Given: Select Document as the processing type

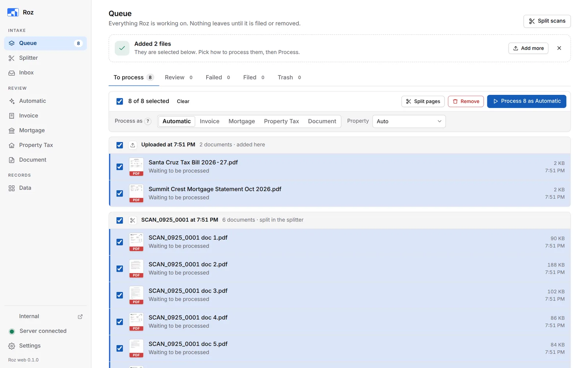Looking at the screenshot, I should point(322,121).
